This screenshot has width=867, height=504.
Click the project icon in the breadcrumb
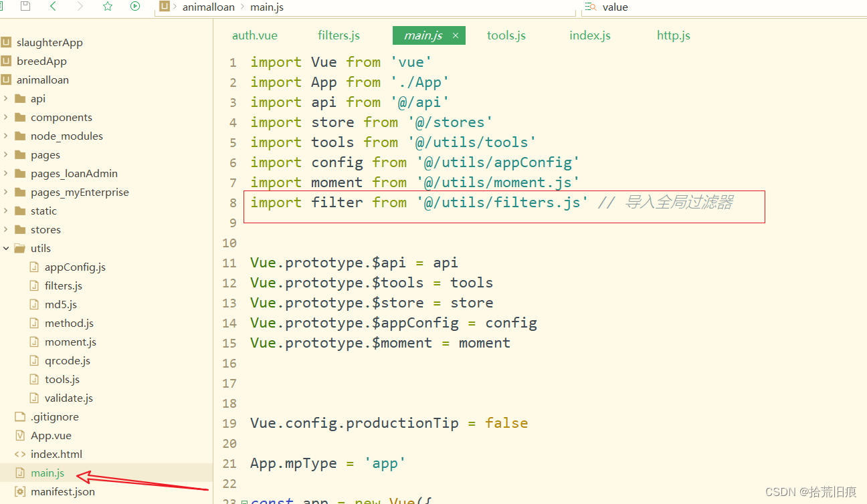(165, 7)
